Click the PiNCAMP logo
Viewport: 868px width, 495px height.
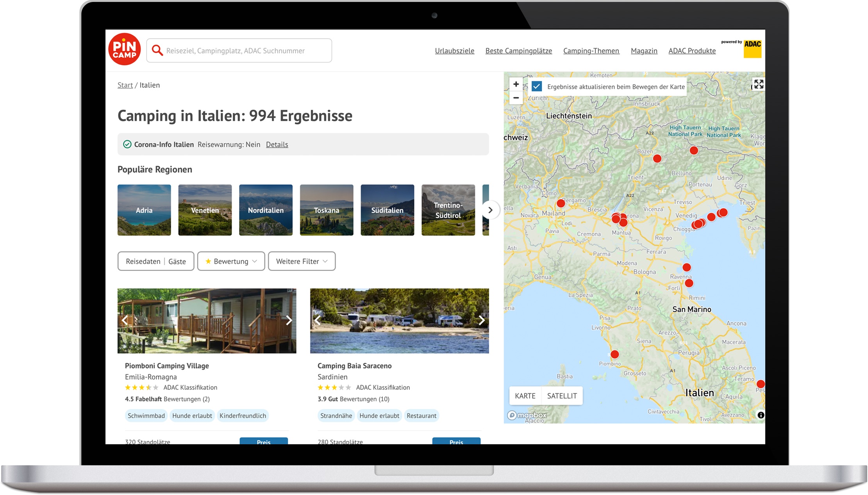[x=124, y=49]
